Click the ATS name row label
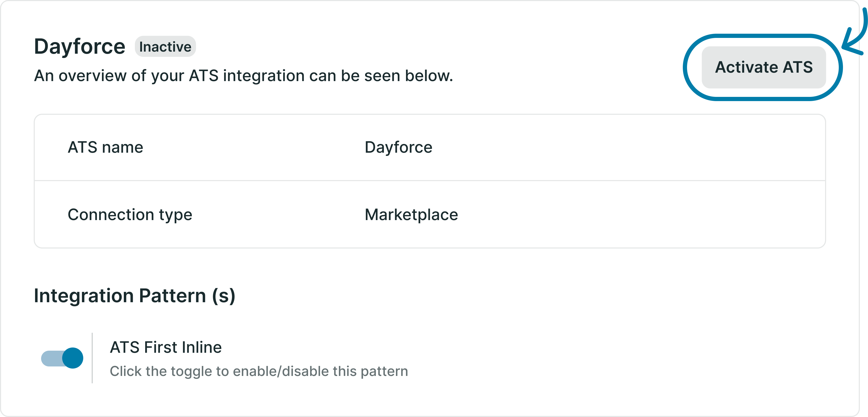The width and height of the screenshot is (868, 417). click(x=105, y=147)
